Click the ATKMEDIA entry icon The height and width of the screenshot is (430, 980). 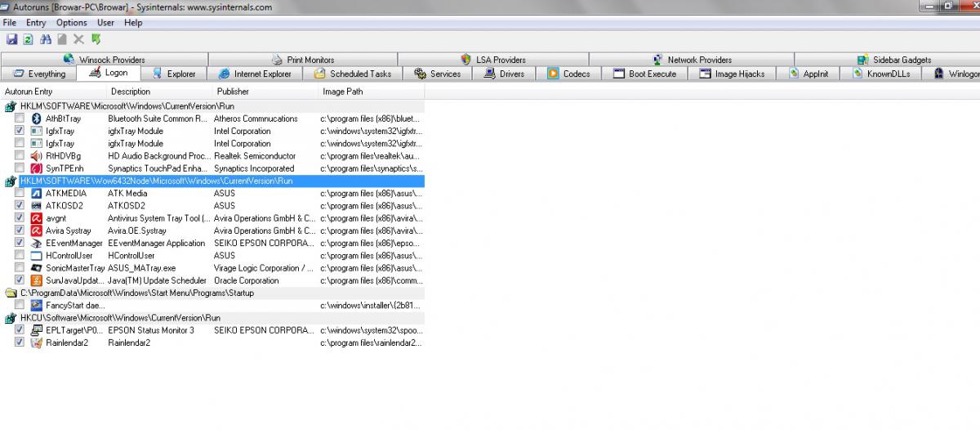click(36, 193)
